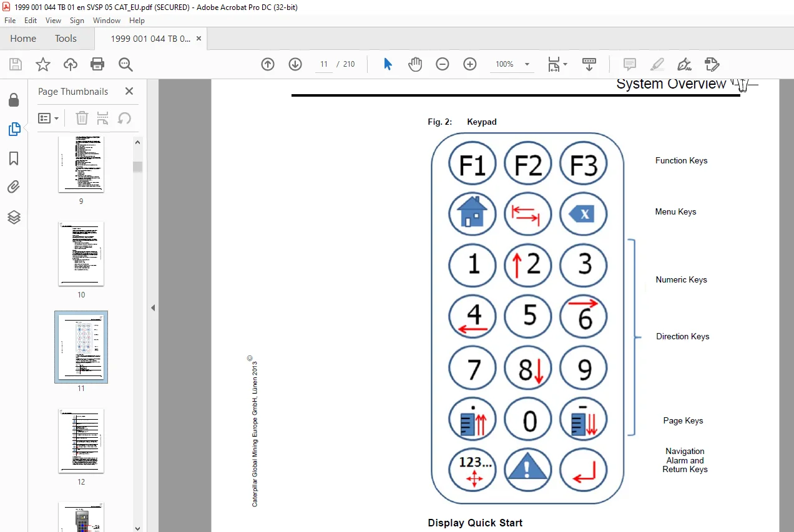Click the 'Direction Keys' label

pyautogui.click(x=682, y=336)
